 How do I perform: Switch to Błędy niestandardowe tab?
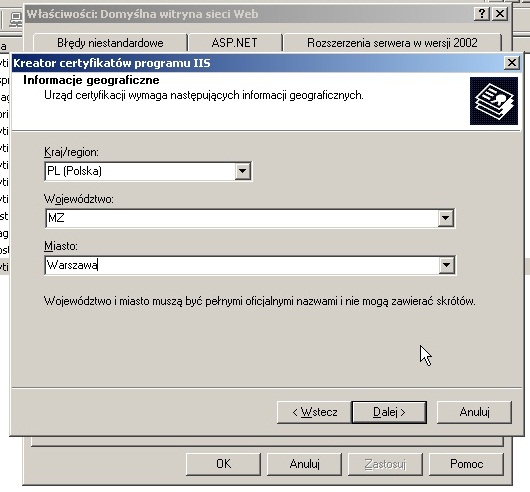click(x=110, y=43)
